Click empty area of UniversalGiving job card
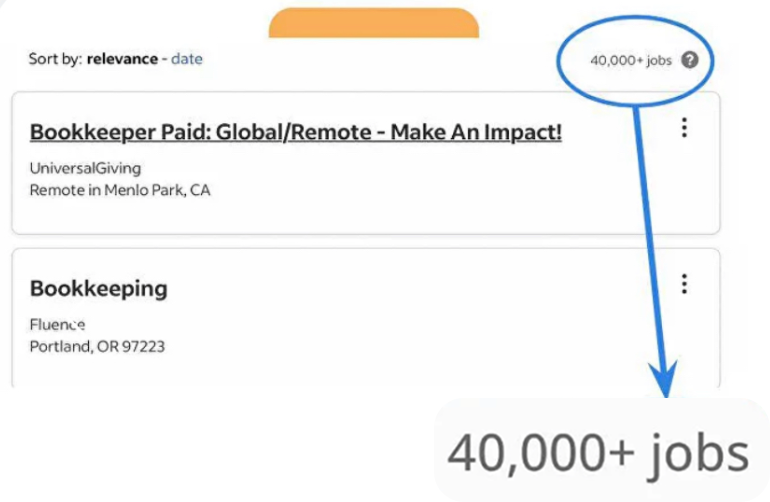Screen dimensions: 770x502 pyautogui.click(x=450, y=190)
